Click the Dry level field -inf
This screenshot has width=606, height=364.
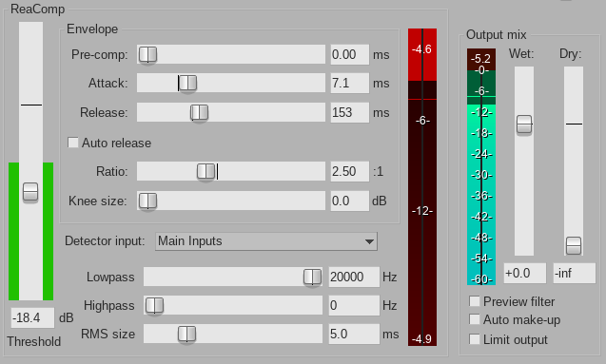(575, 274)
